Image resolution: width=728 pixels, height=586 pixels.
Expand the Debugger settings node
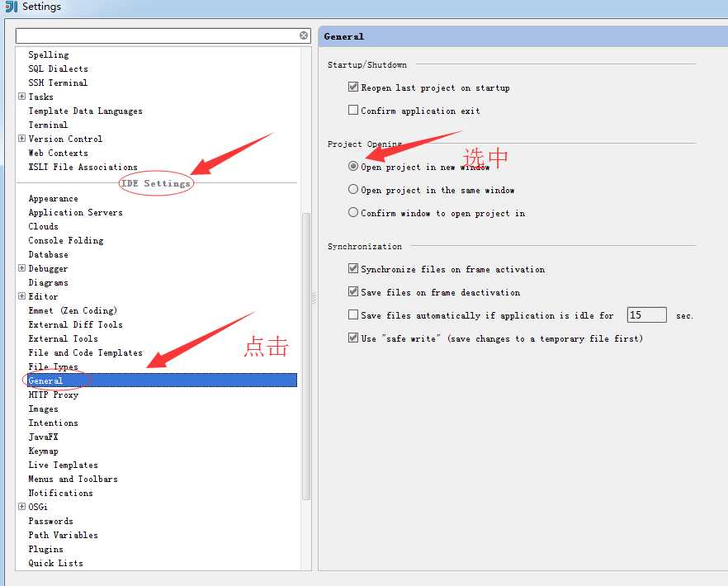pos(21,268)
